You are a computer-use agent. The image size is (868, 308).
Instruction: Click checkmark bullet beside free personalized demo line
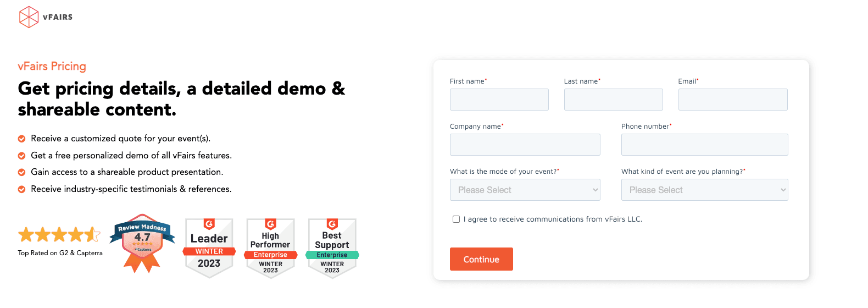[22, 156]
